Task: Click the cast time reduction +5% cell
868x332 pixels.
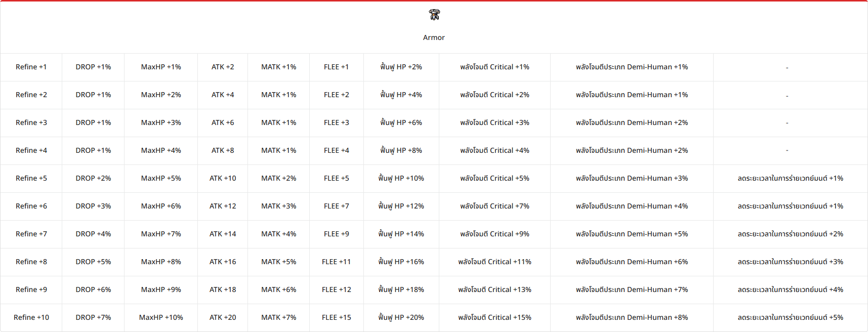Action: point(790,317)
